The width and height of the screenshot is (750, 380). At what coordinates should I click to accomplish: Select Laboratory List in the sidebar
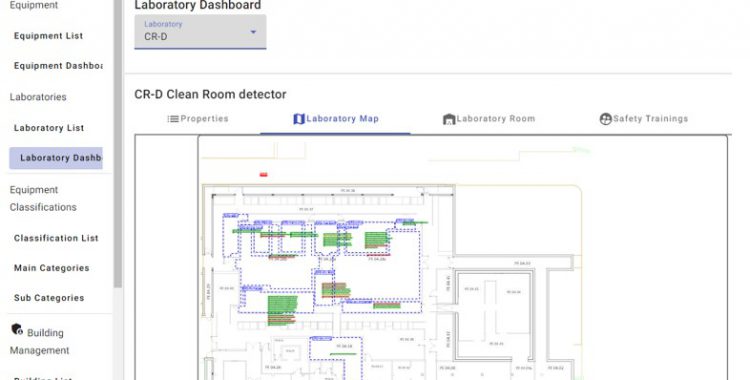click(x=49, y=128)
